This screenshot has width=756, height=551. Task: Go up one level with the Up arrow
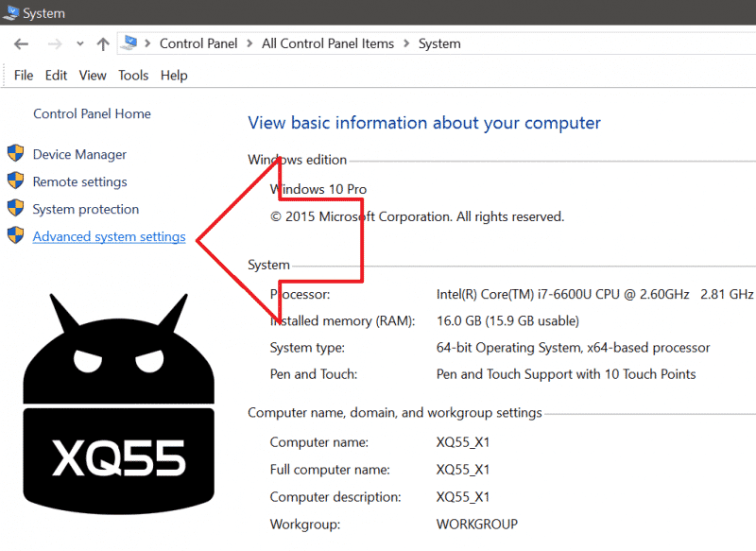[x=103, y=43]
